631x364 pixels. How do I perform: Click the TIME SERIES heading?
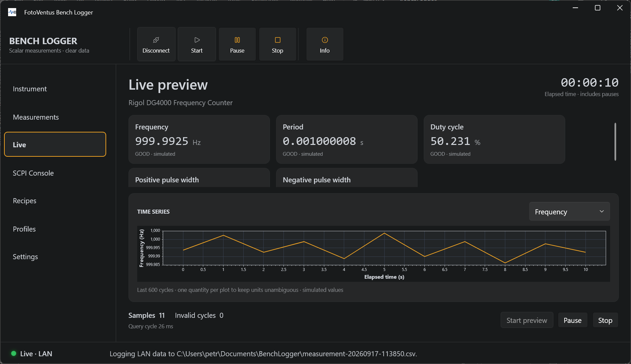[153, 212]
